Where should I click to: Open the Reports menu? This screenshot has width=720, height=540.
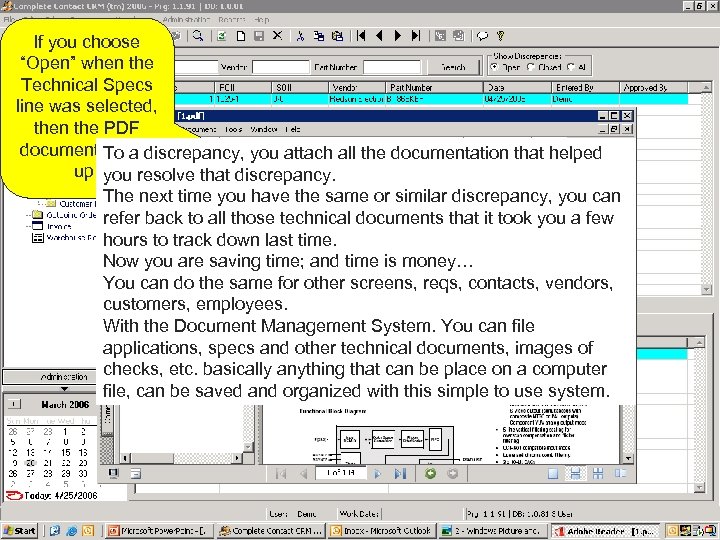click(231, 20)
